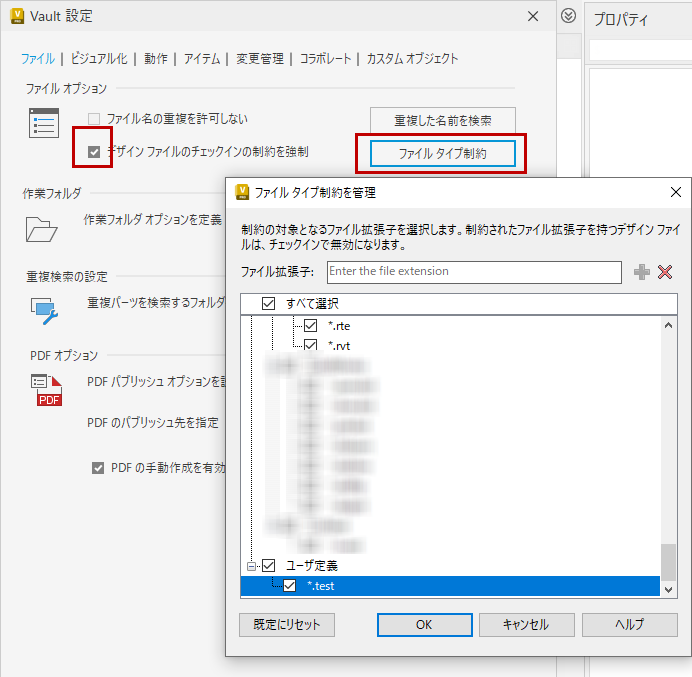Switch to the カスタム オブジェクト tab
The width and height of the screenshot is (692, 677).
click(x=412, y=58)
